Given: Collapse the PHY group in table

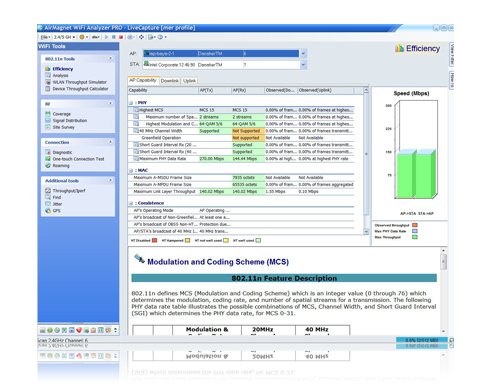Looking at the screenshot, I should pyautogui.click(x=131, y=103).
